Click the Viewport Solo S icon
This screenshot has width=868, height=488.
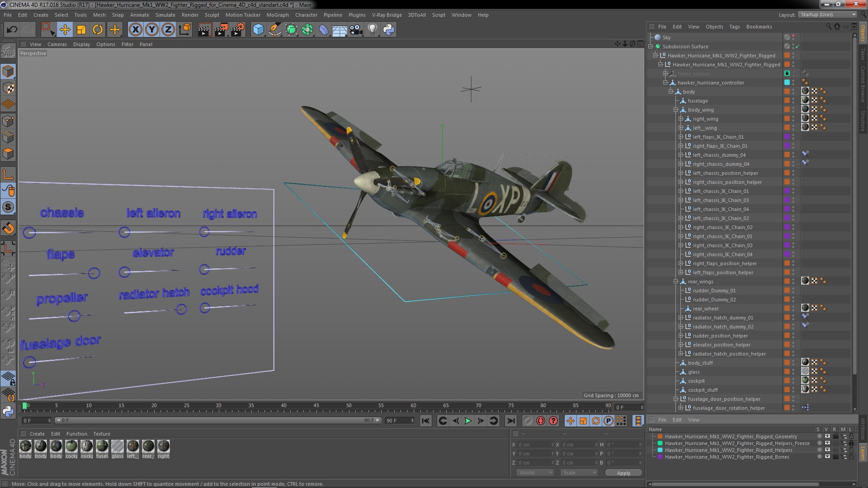click(8, 207)
